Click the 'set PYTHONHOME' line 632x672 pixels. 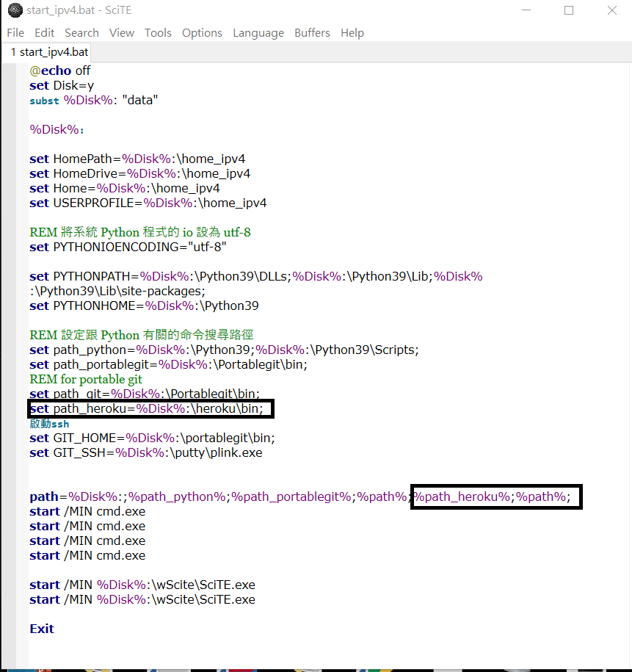pos(144,306)
